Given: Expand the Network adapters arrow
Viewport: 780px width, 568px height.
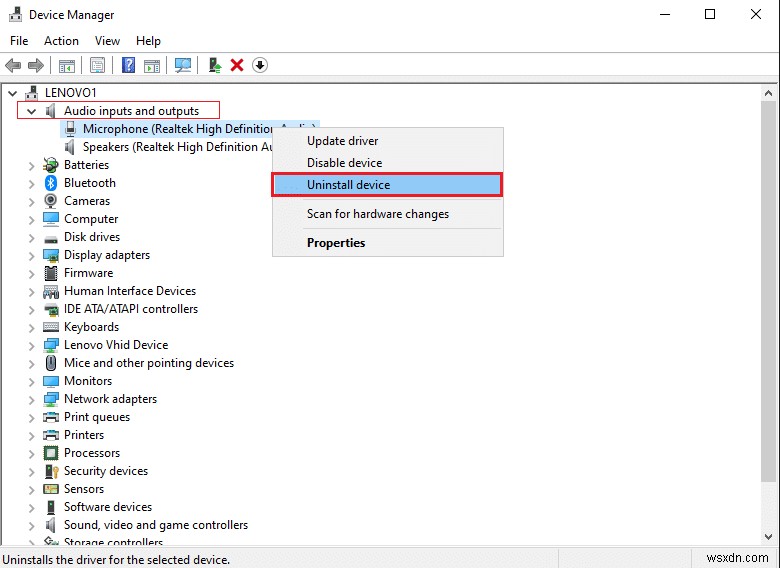Looking at the screenshot, I should [x=31, y=399].
